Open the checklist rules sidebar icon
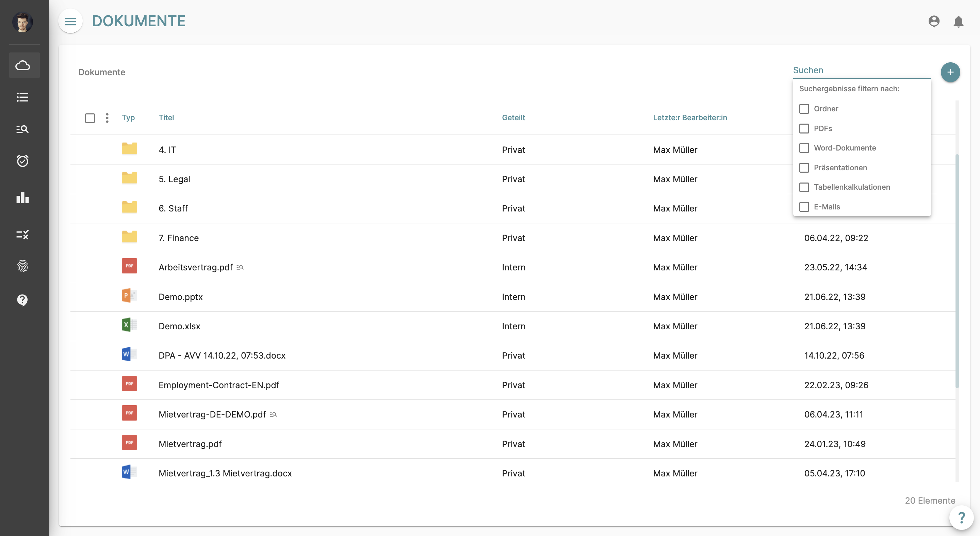Screen dimensions: 980x536 pyautogui.click(x=23, y=235)
